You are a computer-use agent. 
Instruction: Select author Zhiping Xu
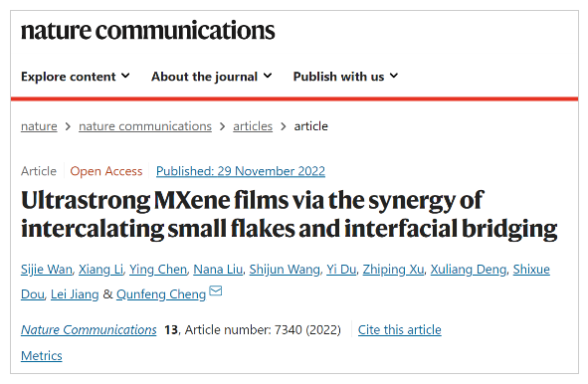coord(393,270)
